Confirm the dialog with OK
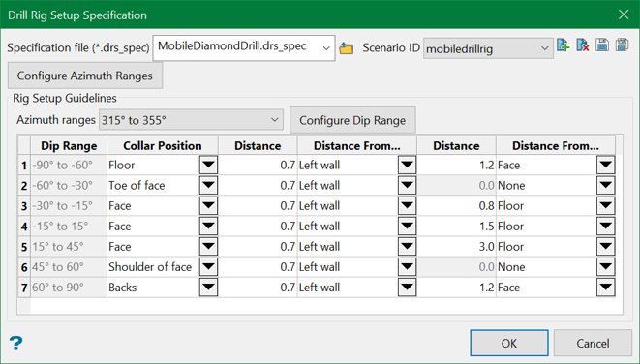 (509, 344)
